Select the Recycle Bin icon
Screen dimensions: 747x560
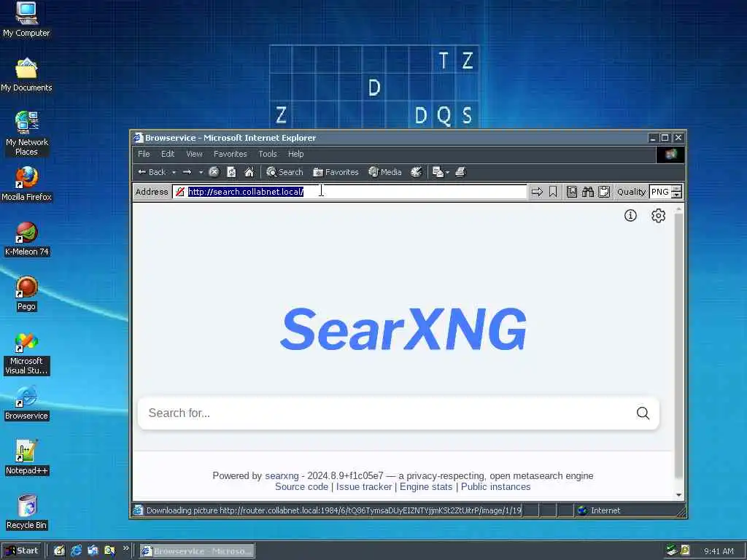(x=26, y=513)
